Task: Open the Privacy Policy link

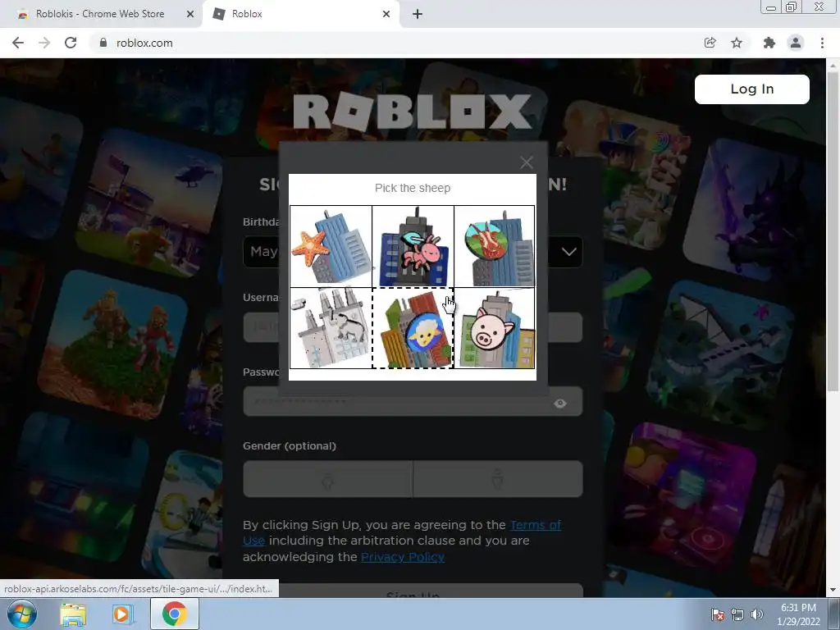Action: 402,557
